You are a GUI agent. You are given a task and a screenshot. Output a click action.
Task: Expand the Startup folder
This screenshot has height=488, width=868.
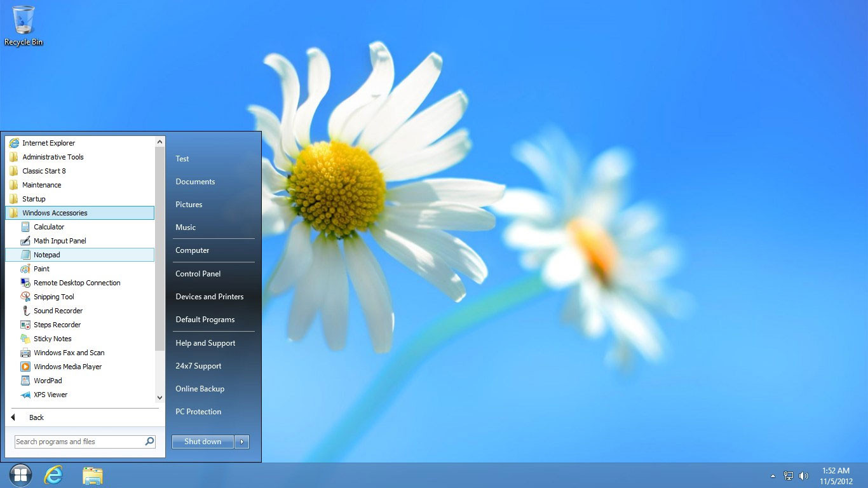pyautogui.click(x=80, y=199)
